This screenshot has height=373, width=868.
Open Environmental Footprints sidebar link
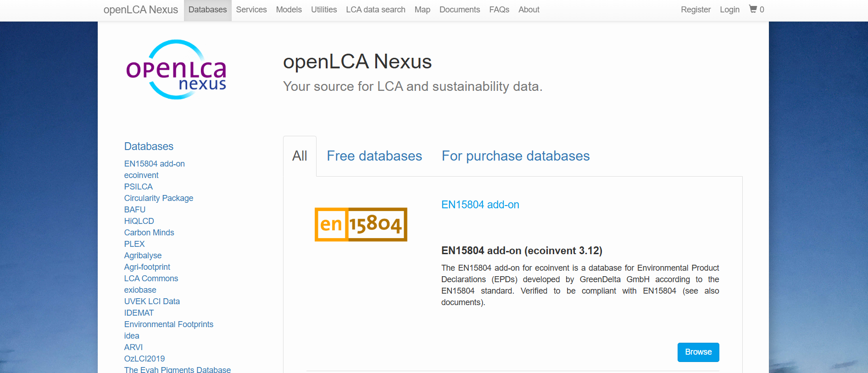[x=169, y=324]
